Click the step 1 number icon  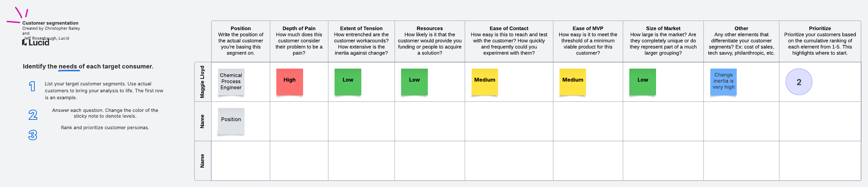click(x=32, y=86)
